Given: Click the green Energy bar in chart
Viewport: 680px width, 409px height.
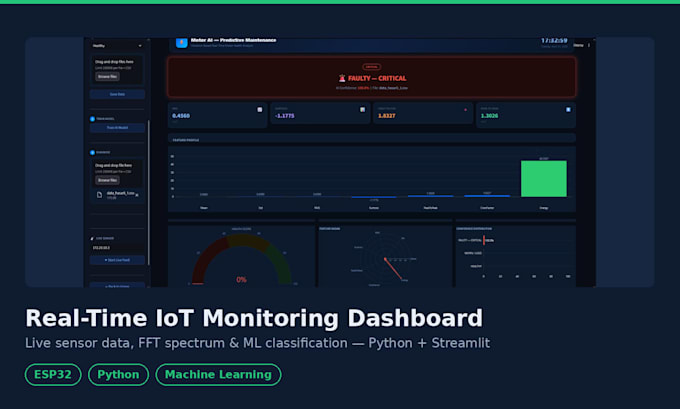Looking at the screenshot, I should (x=544, y=179).
